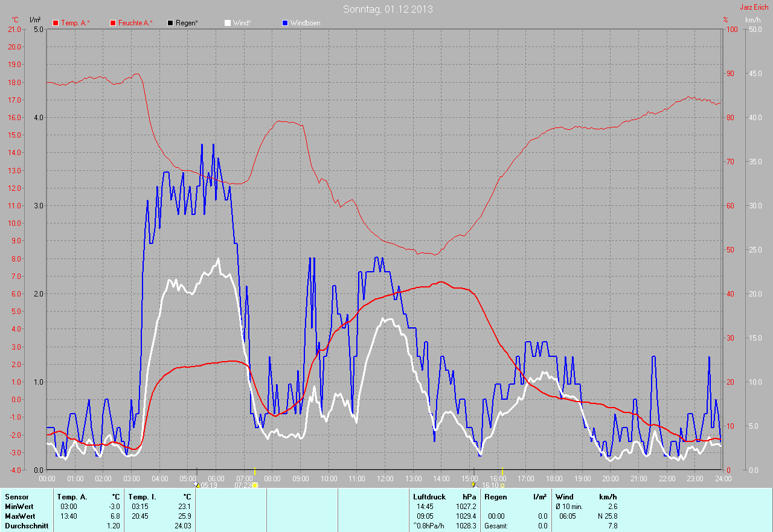Select the Luftdruck column header
Screen dimensions: 773x532
pos(429,496)
